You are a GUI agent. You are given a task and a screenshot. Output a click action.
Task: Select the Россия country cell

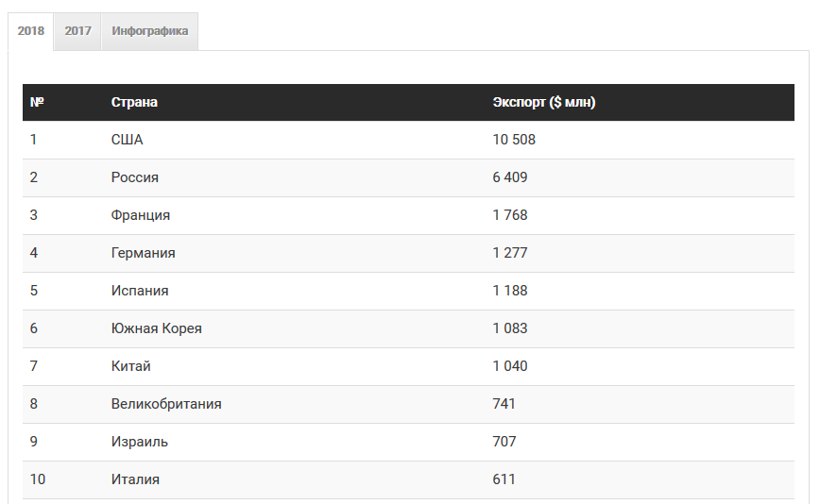pyautogui.click(x=134, y=177)
